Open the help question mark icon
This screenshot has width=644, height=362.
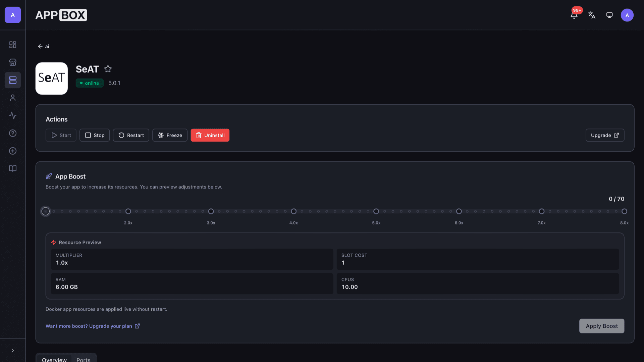[x=13, y=133]
